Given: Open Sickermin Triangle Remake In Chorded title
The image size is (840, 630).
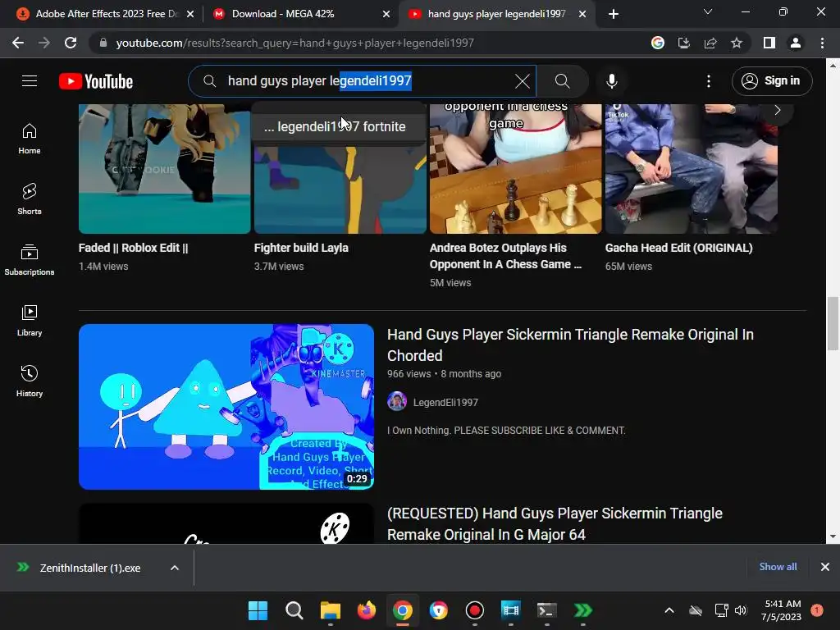Looking at the screenshot, I should pos(571,345).
